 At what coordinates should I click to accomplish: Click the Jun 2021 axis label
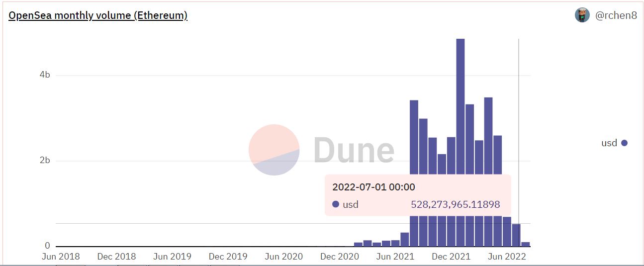pos(395,257)
